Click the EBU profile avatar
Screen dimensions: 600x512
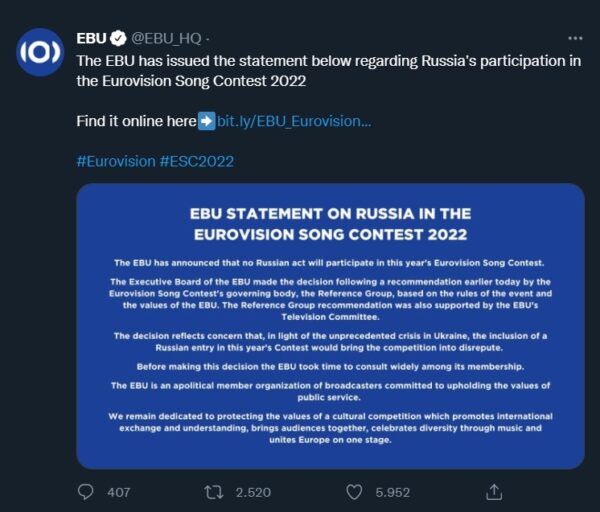[38, 54]
